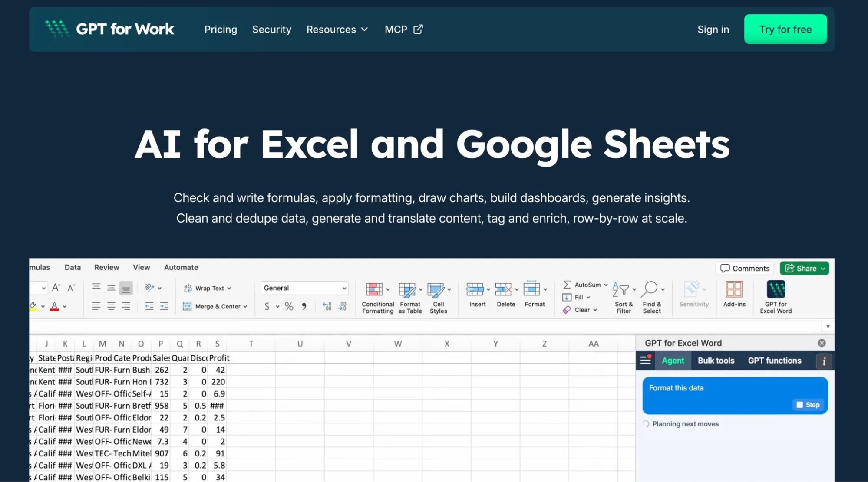
Task: Click the yellow fill color bucket
Action: 33,306
